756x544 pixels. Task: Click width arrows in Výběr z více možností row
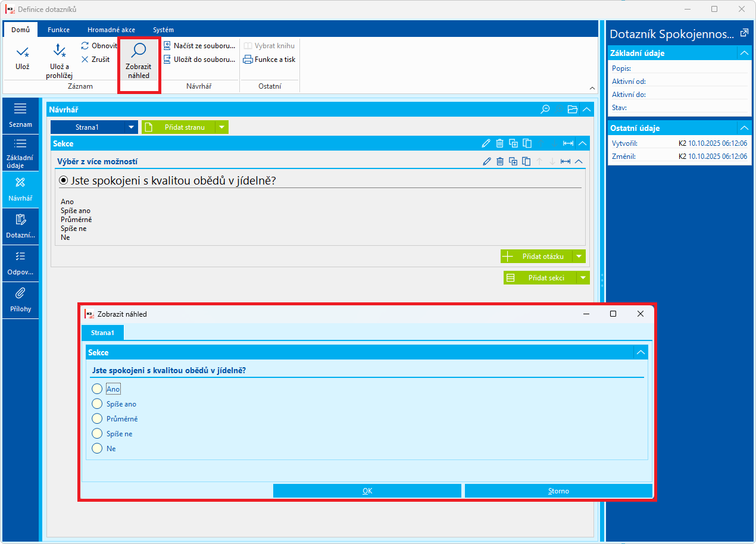point(566,161)
